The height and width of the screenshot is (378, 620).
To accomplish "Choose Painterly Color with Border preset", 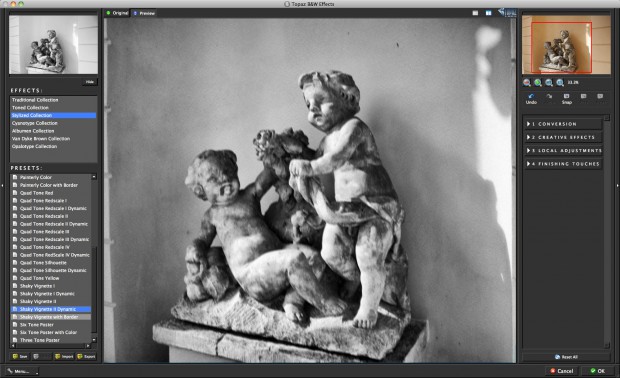I will (x=51, y=185).
